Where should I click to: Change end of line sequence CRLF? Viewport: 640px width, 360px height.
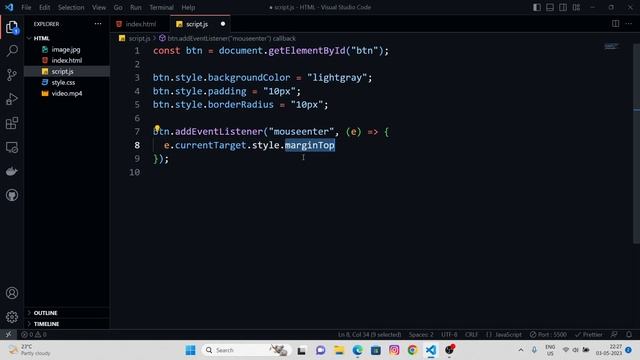point(471,334)
